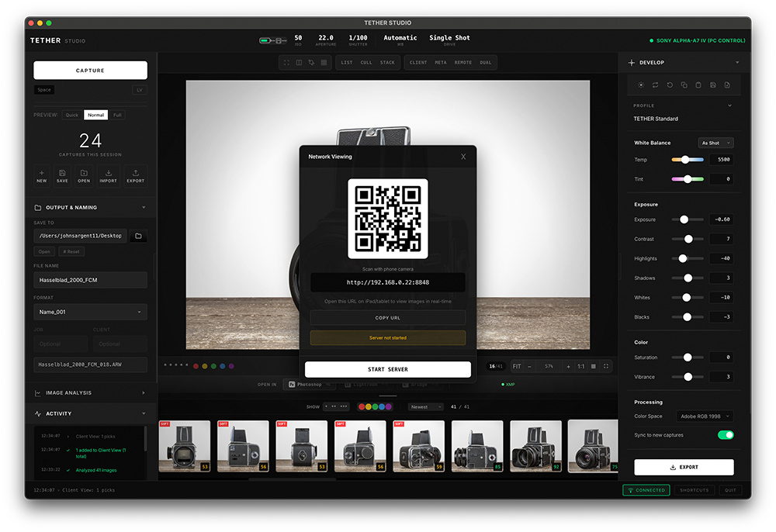Select the REMOTE icon in the toolbar
776x532 pixels.
[463, 62]
